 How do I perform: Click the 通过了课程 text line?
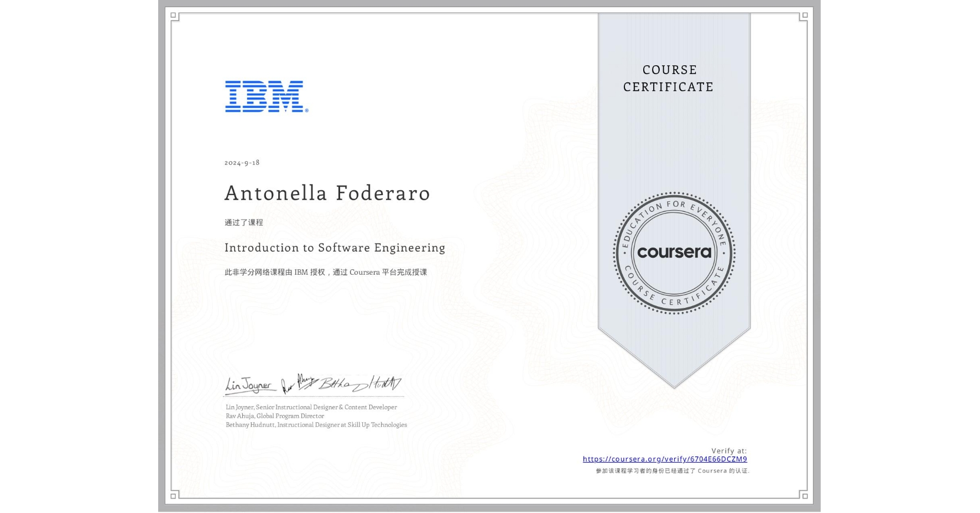click(243, 221)
